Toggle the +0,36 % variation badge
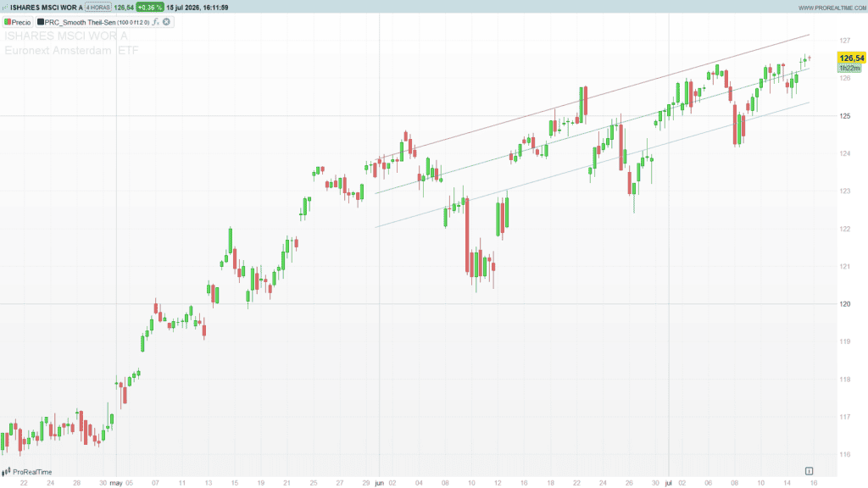Screen dimensions: 868x488 (x=150, y=7)
